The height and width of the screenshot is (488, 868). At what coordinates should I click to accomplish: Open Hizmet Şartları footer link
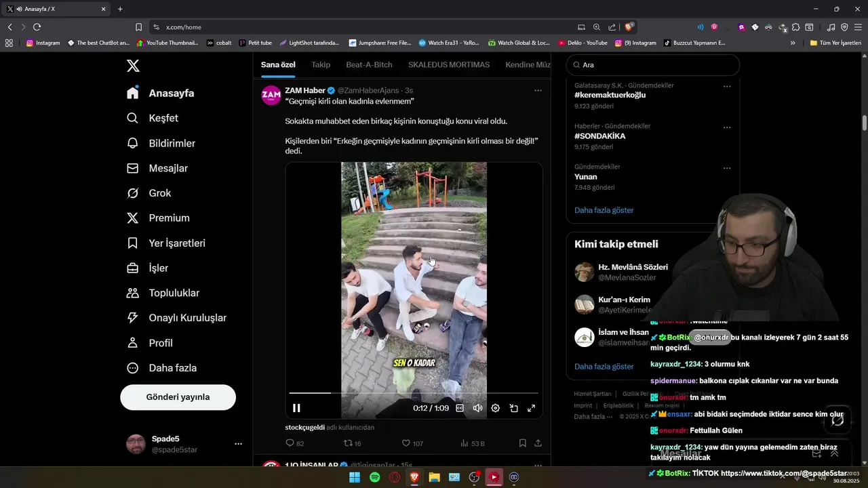coord(592,394)
